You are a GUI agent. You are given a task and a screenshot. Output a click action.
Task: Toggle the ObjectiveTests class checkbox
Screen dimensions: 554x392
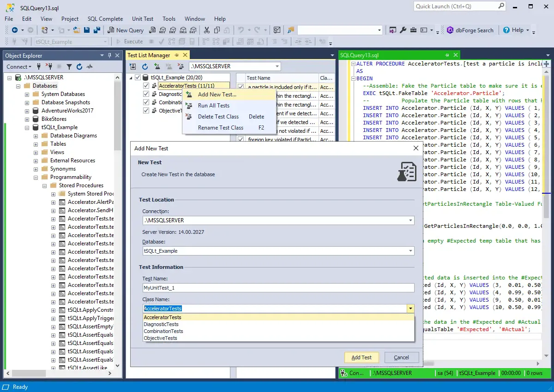pos(146,111)
